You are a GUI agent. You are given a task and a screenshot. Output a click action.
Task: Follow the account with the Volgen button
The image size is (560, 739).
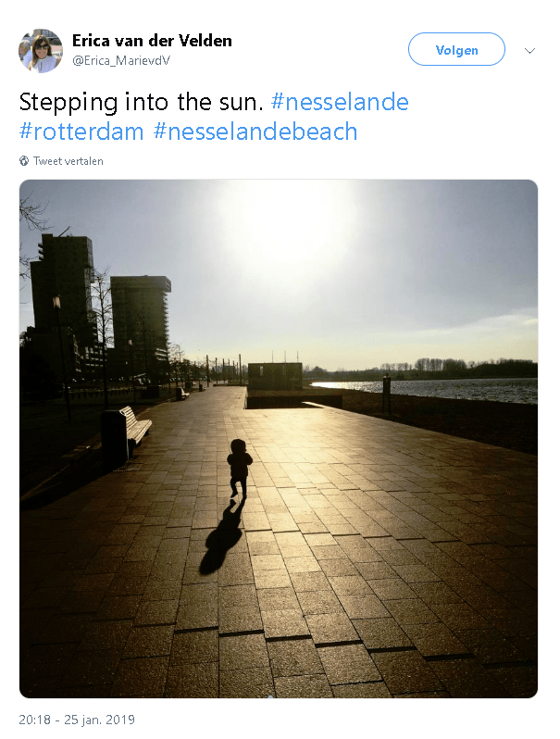pyautogui.click(x=456, y=49)
